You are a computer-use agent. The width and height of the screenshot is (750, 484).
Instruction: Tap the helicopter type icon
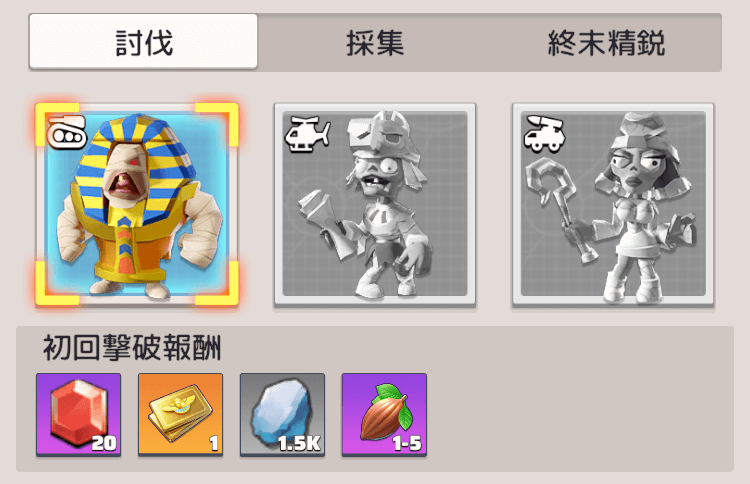[308, 134]
